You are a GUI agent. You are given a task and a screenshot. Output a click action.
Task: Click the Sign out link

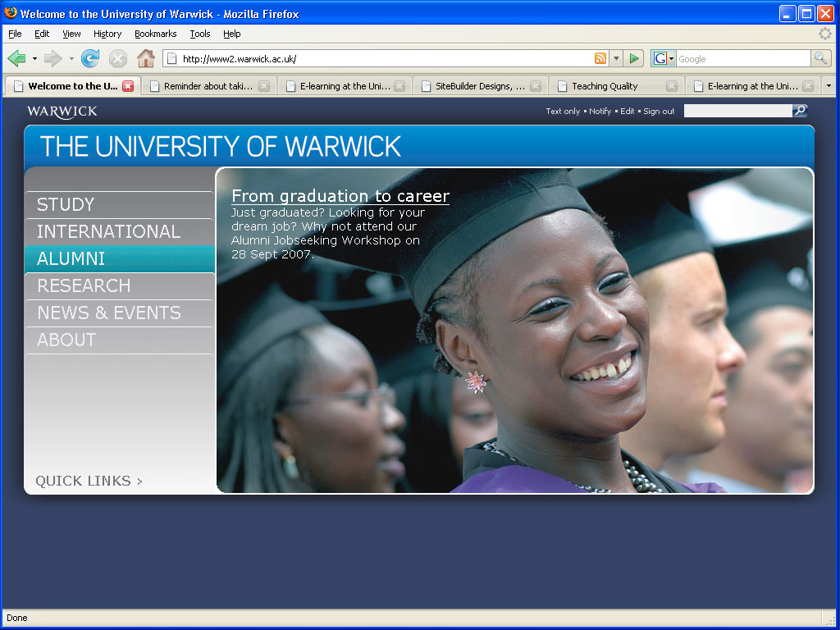pyautogui.click(x=659, y=112)
